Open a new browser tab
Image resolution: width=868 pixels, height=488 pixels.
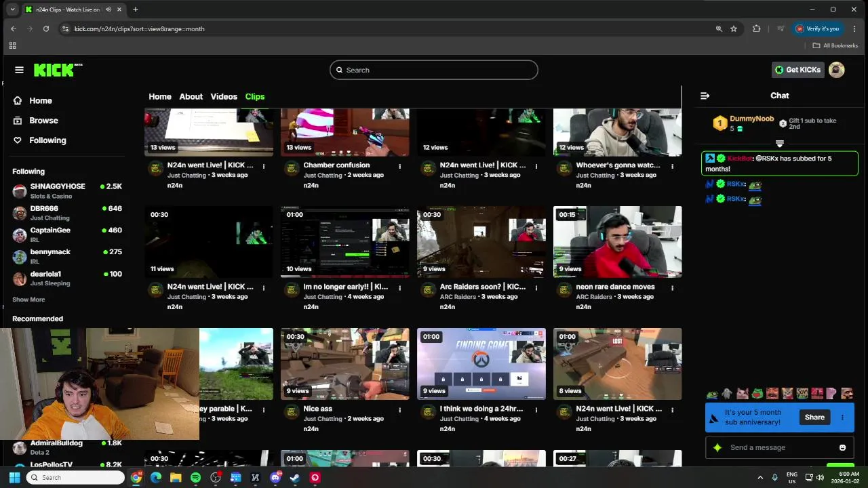coord(135,9)
